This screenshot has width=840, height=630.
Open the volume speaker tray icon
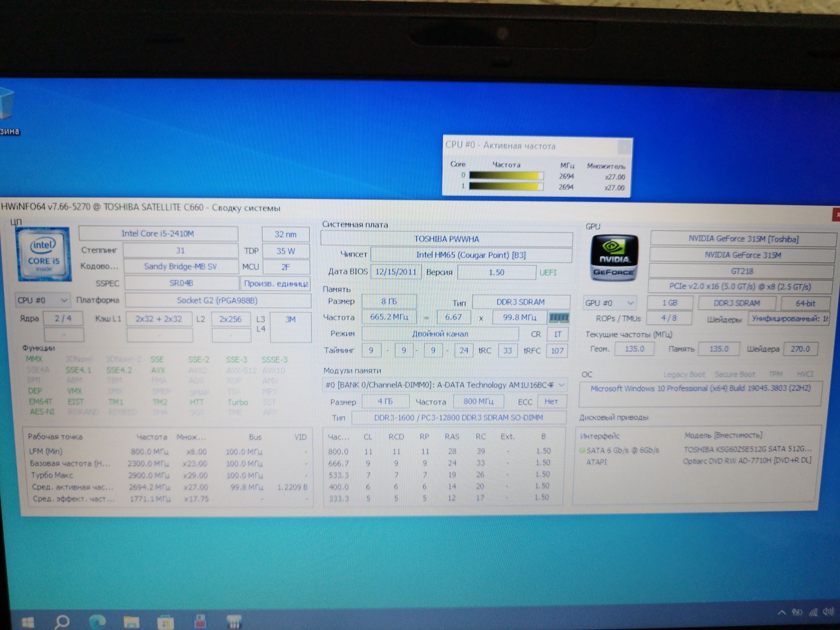828,612
